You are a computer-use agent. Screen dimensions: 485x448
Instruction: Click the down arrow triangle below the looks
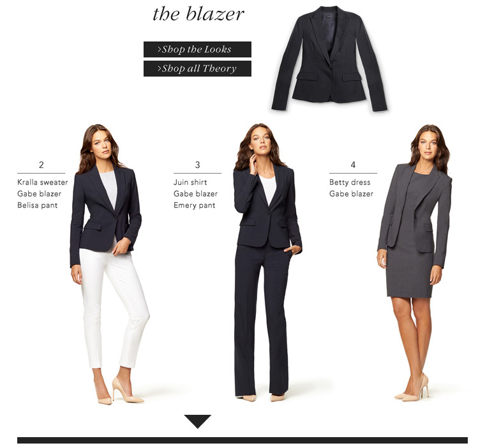(x=198, y=422)
